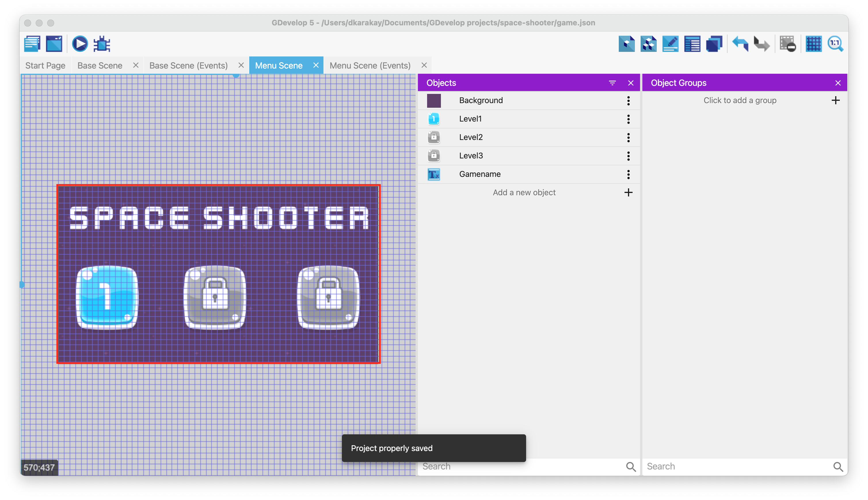Open options menu for Background object
Screen dimensions: 868x500
coord(628,101)
